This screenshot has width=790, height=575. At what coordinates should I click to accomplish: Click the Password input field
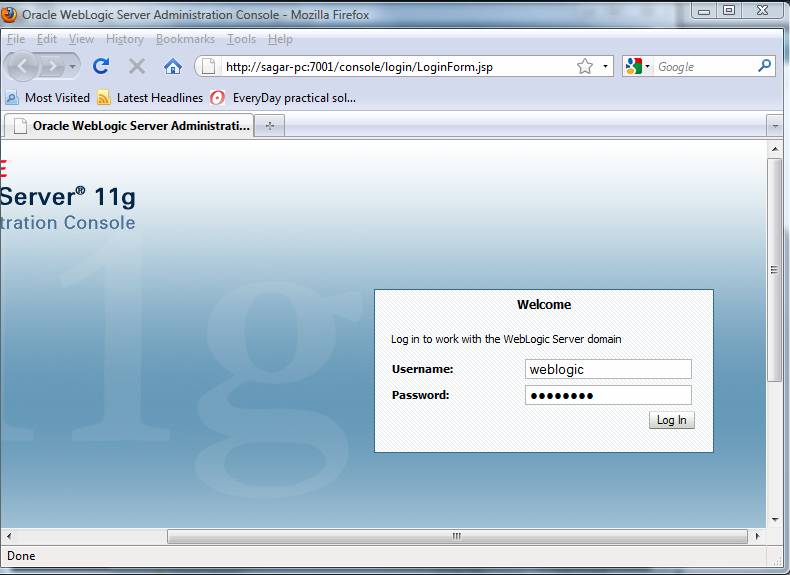coord(608,395)
